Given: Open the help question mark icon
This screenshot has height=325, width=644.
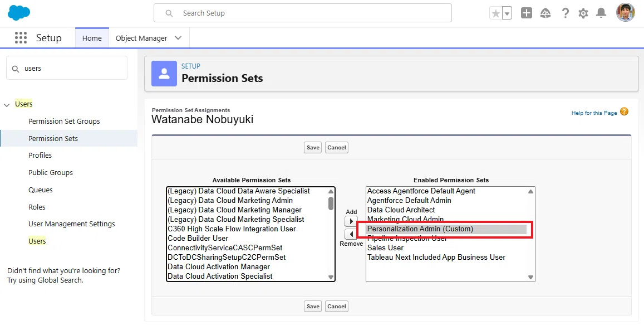Looking at the screenshot, I should pyautogui.click(x=566, y=13).
